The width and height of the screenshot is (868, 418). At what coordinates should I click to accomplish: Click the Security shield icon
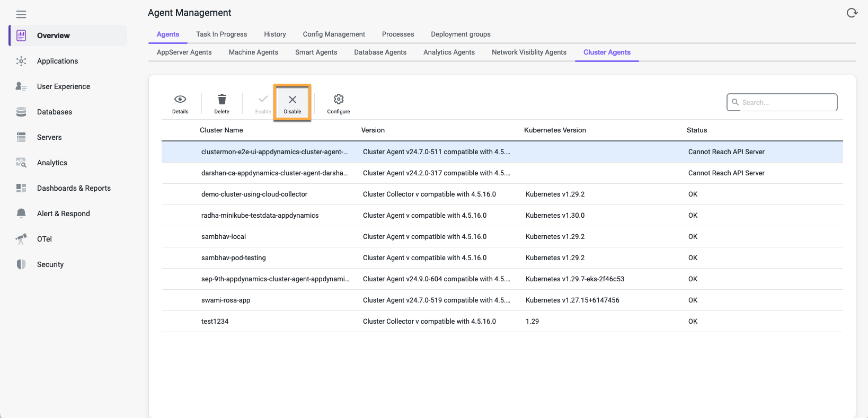(x=21, y=264)
